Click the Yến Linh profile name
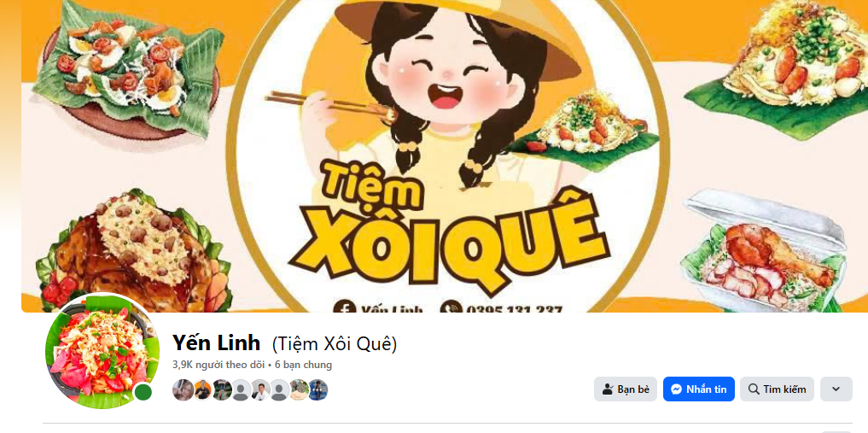 (217, 343)
